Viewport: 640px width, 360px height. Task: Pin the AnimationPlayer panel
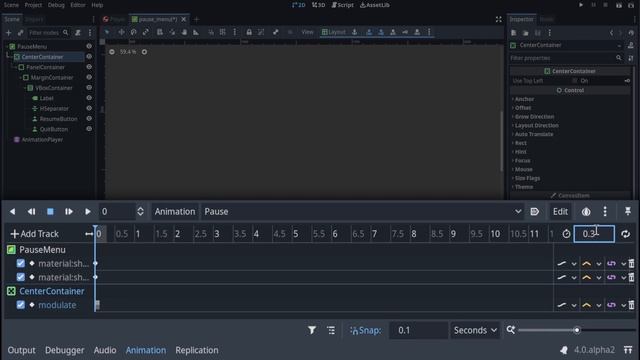coord(628,211)
